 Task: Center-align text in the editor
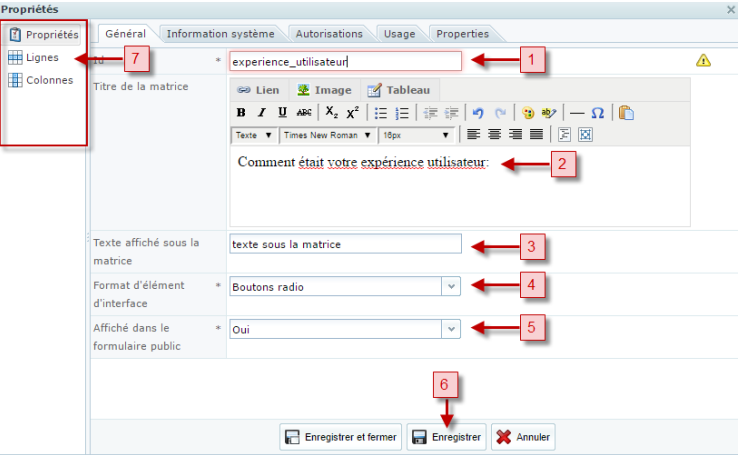495,134
